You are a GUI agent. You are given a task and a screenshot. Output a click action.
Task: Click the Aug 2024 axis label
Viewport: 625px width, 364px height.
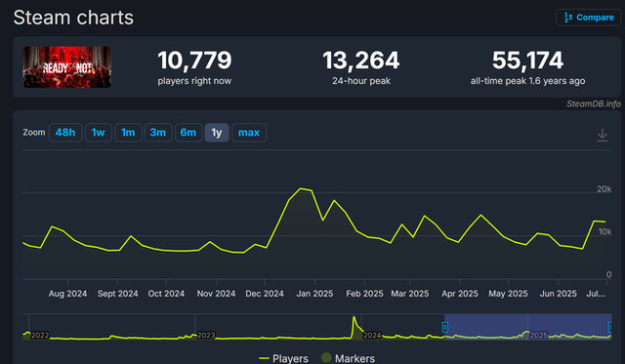[x=67, y=294]
